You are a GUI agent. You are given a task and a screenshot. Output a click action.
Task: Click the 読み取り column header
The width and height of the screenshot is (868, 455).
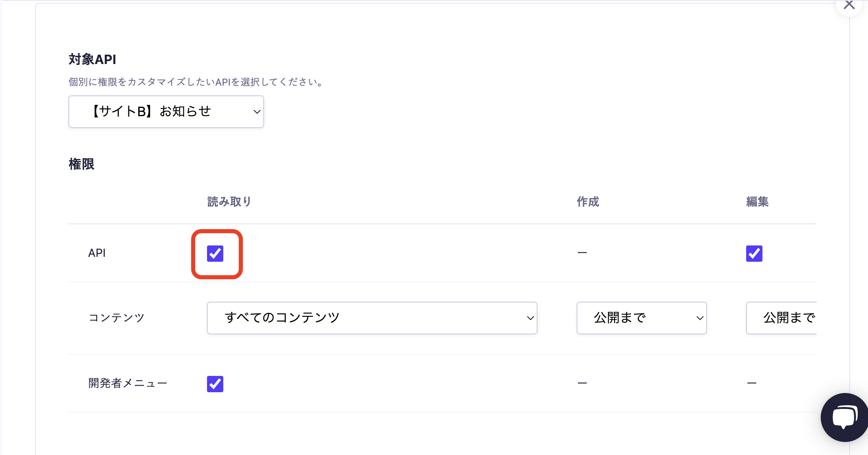click(x=229, y=202)
